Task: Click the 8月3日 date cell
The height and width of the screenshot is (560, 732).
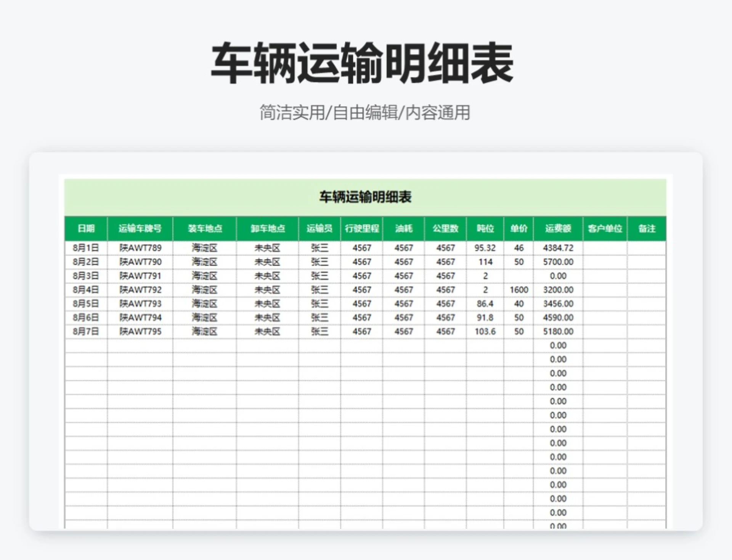Action: pos(85,275)
